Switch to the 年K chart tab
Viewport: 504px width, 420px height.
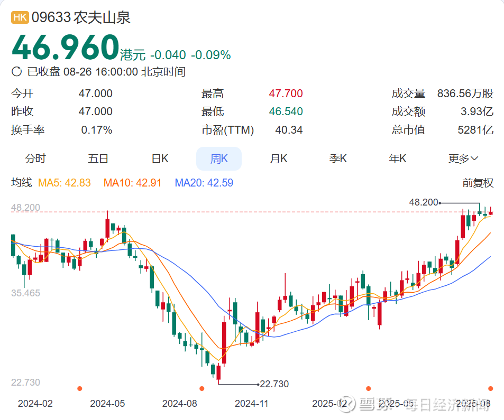(398, 158)
